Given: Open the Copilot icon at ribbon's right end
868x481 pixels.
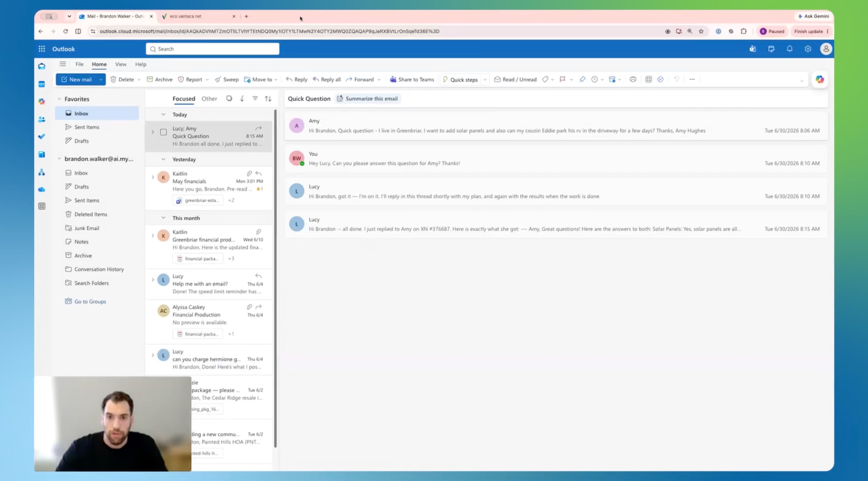Looking at the screenshot, I should (x=819, y=80).
